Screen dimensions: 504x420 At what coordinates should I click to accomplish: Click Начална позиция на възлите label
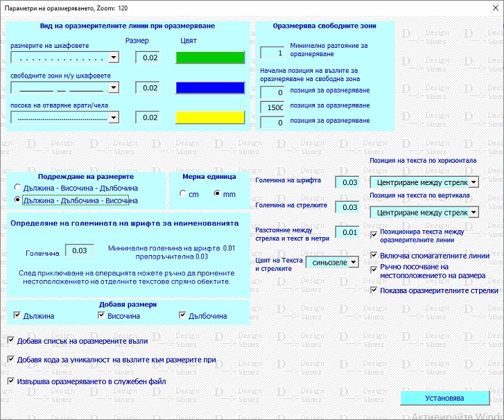[x=310, y=75]
